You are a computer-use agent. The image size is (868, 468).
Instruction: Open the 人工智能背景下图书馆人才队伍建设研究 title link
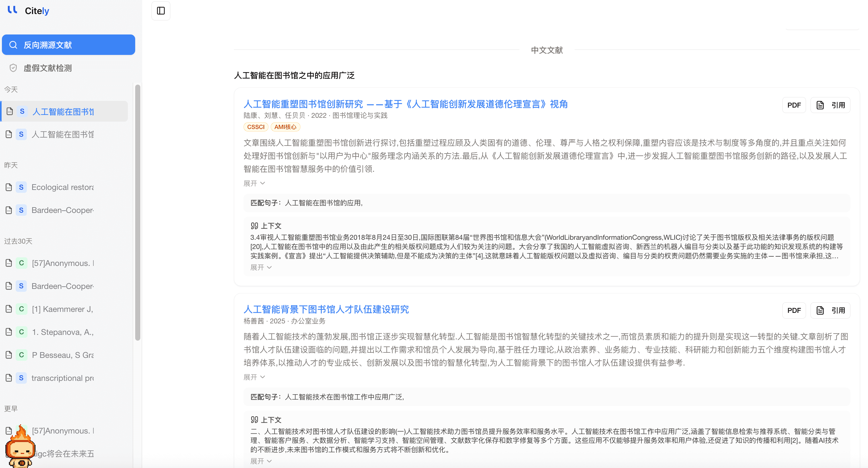[326, 309]
